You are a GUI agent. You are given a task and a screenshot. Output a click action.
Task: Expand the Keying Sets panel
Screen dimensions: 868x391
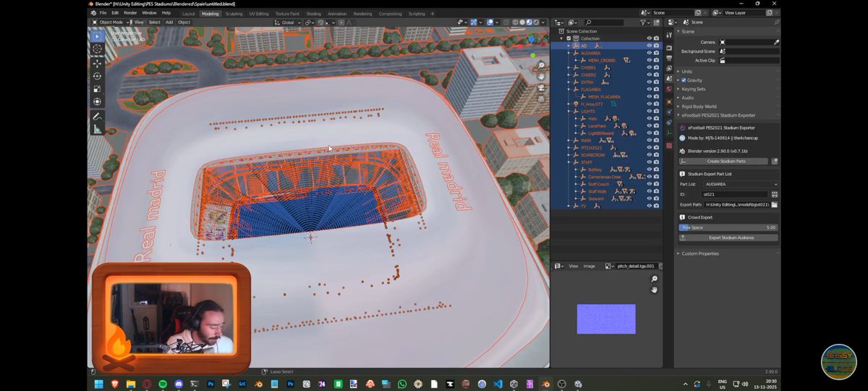[x=693, y=89]
